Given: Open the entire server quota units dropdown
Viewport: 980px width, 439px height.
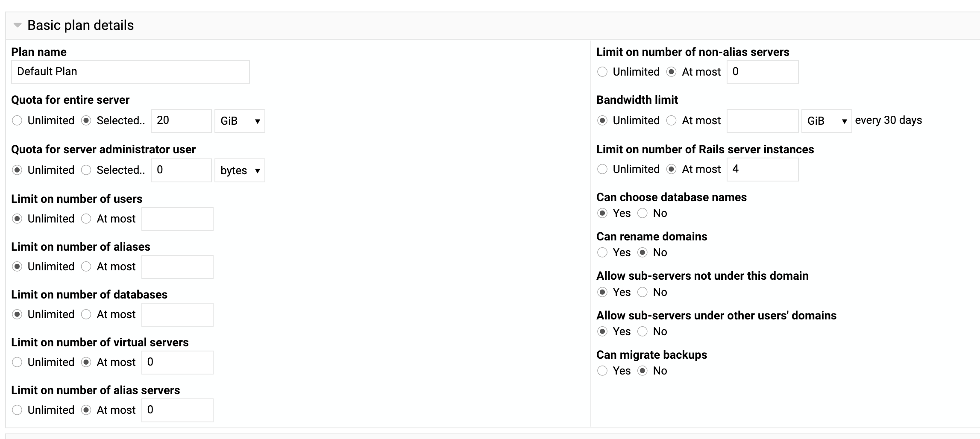Looking at the screenshot, I should (x=240, y=121).
